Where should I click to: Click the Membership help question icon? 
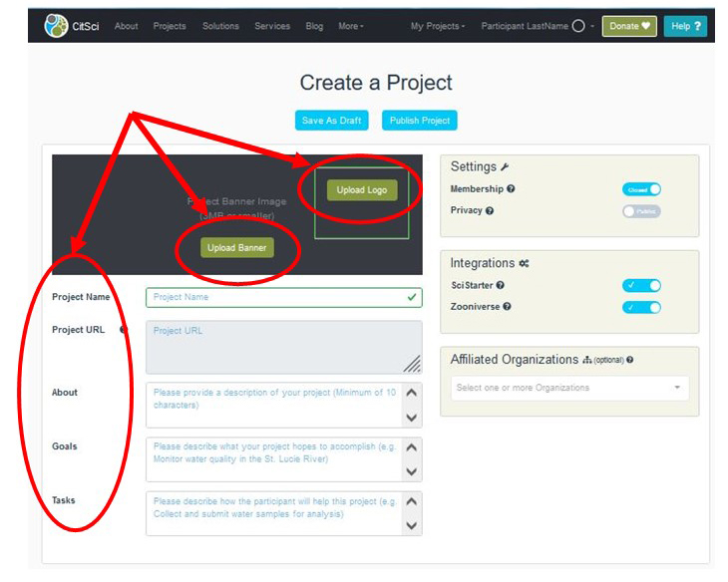click(x=511, y=188)
